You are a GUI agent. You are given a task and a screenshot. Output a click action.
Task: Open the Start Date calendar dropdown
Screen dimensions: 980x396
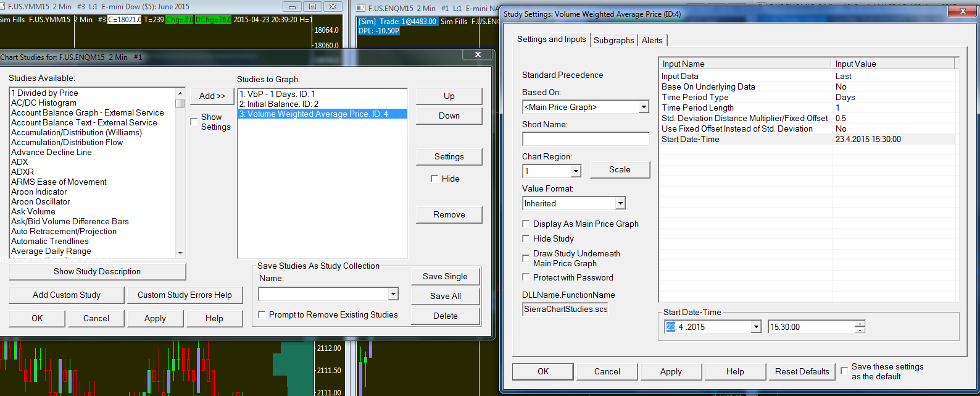click(x=756, y=327)
